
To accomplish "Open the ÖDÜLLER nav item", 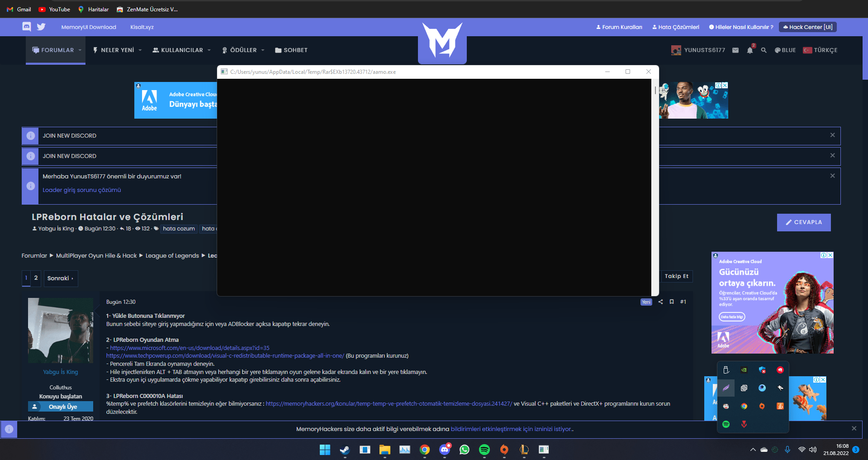I will click(x=239, y=50).
